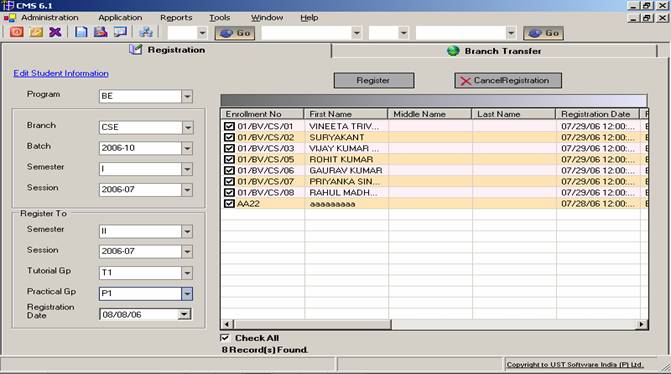Uncheck the row 01/BV/CS/01 checkbox
Image resolution: width=671 pixels, height=374 pixels.
pos(229,126)
